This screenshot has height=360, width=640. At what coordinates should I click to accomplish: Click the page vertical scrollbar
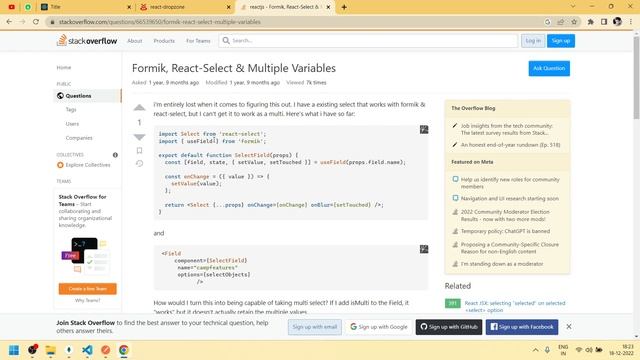coord(636,78)
